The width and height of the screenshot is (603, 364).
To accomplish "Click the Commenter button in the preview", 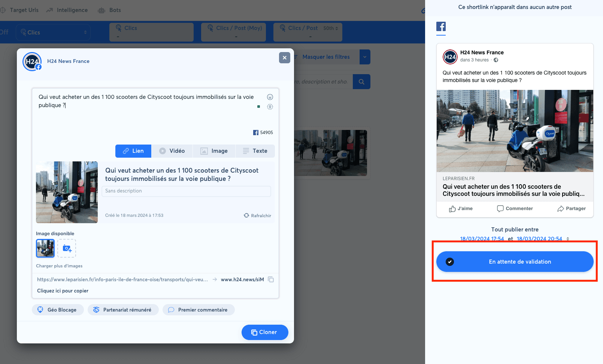I will [x=515, y=209].
